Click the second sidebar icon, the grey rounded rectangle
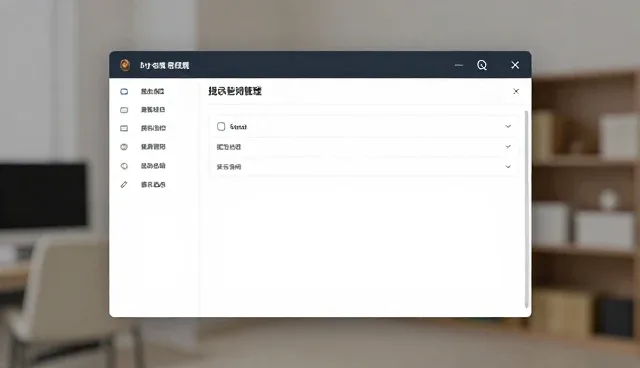 124,110
